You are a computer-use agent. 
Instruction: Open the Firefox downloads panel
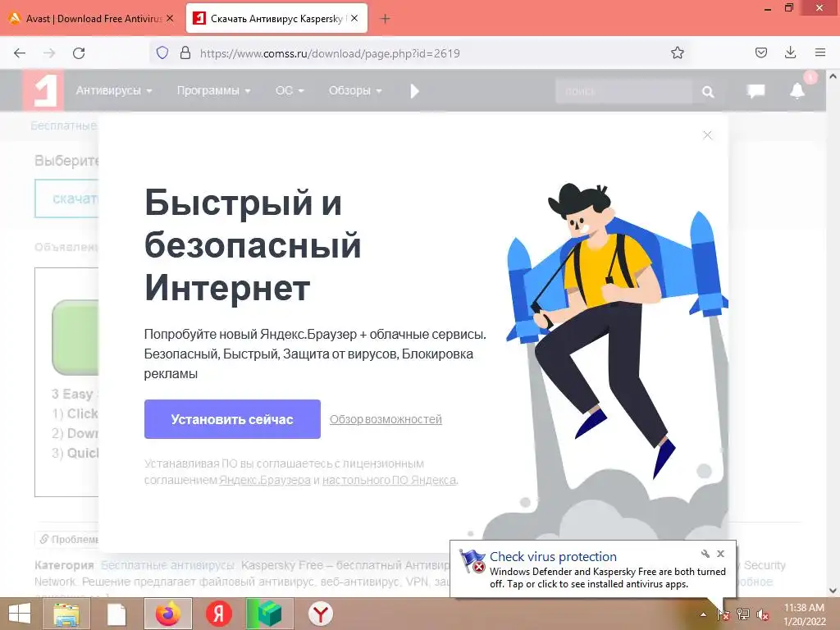[790, 52]
